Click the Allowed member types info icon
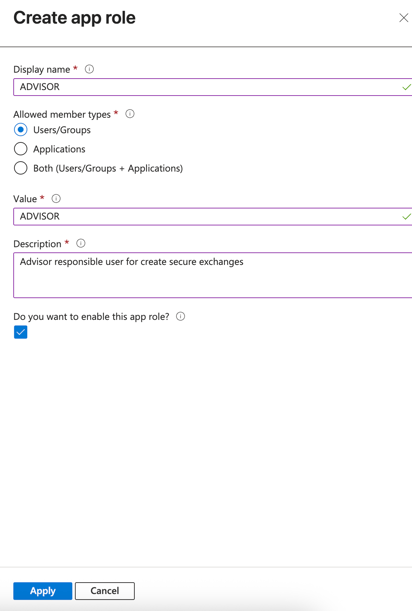The image size is (412, 611). tap(130, 114)
